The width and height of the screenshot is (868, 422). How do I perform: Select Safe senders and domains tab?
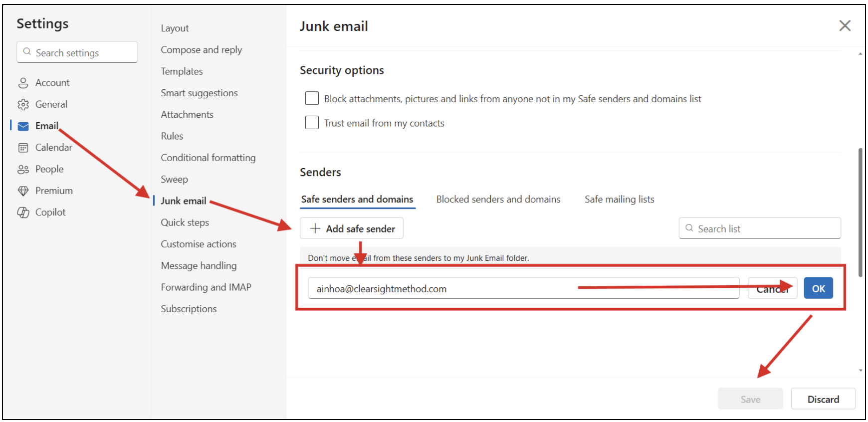click(357, 200)
